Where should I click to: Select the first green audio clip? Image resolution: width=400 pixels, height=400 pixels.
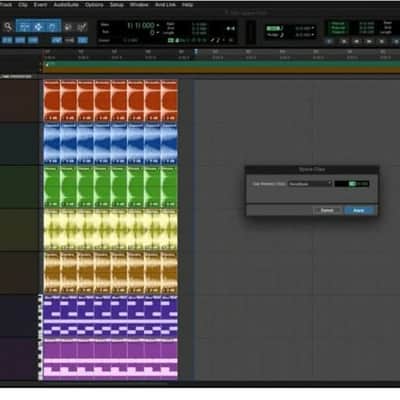tap(52, 187)
